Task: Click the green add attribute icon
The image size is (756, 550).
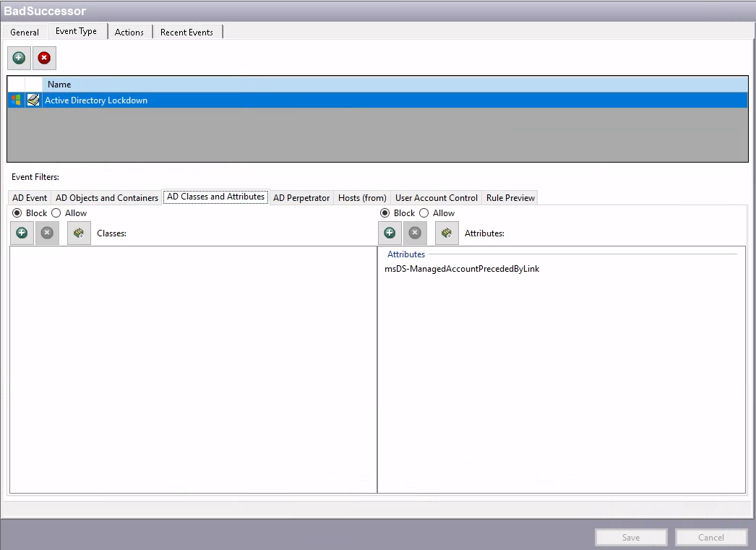Action: pos(390,233)
